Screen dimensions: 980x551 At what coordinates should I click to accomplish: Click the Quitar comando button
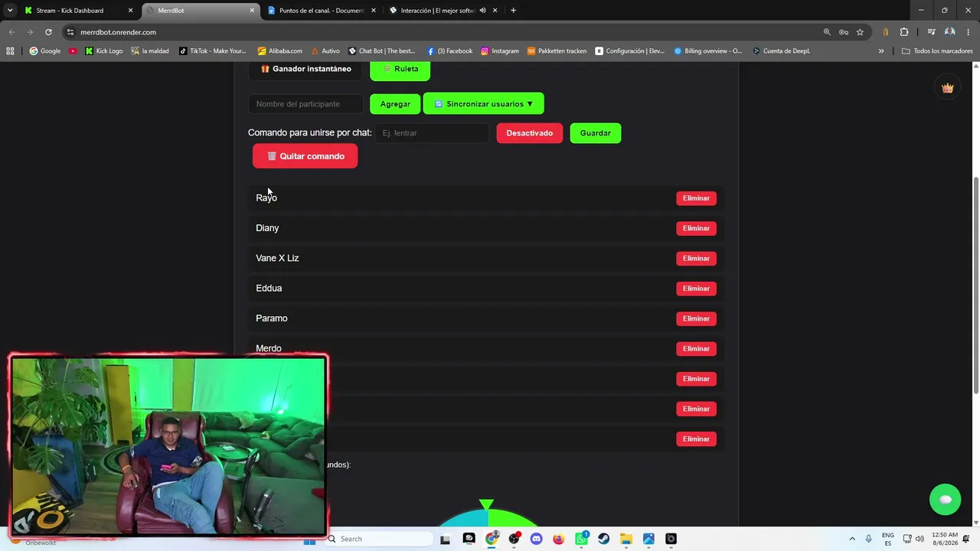tap(305, 156)
